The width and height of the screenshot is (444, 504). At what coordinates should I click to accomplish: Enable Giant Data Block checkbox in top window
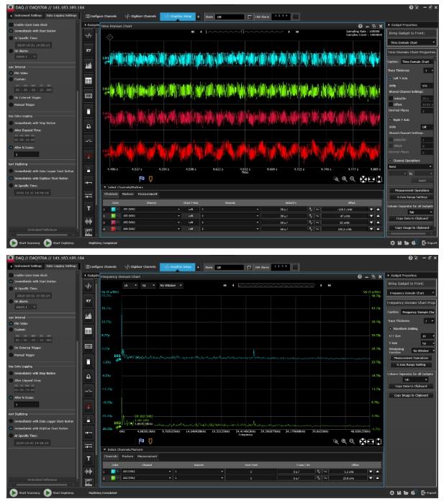tap(12, 24)
